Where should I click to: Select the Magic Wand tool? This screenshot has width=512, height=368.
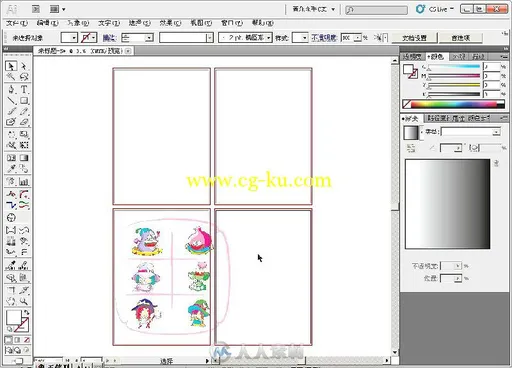tap(11, 77)
